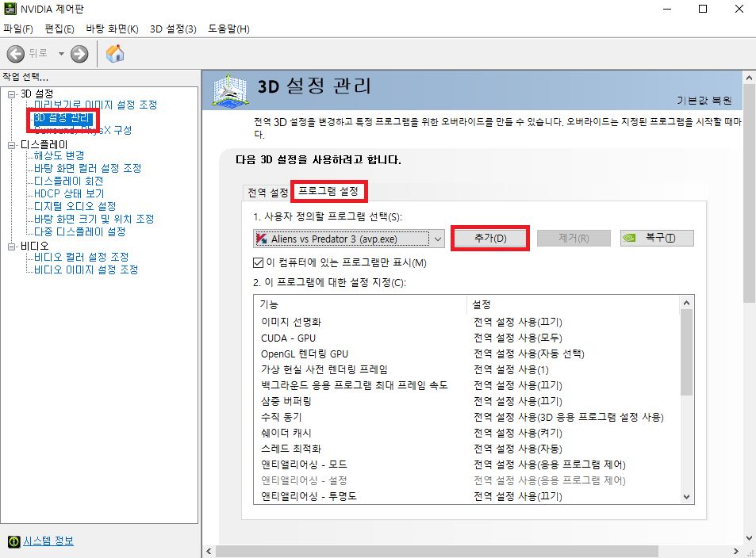Screen dimensions: 756x558
Task: Click the 수직 동기 setting value cell
Action: click(x=569, y=417)
